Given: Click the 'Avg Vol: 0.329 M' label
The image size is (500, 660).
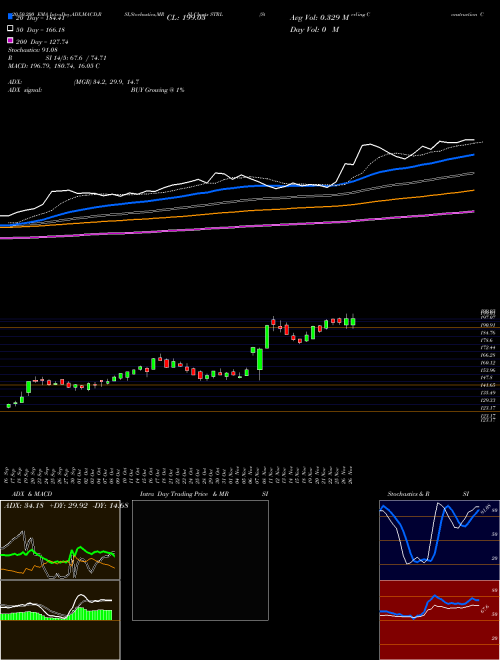Looking at the screenshot, I should 319,18.
